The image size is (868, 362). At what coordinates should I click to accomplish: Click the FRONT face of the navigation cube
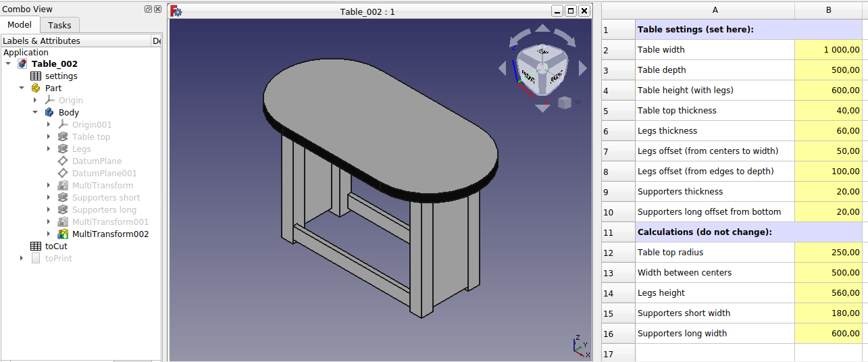pyautogui.click(x=529, y=78)
